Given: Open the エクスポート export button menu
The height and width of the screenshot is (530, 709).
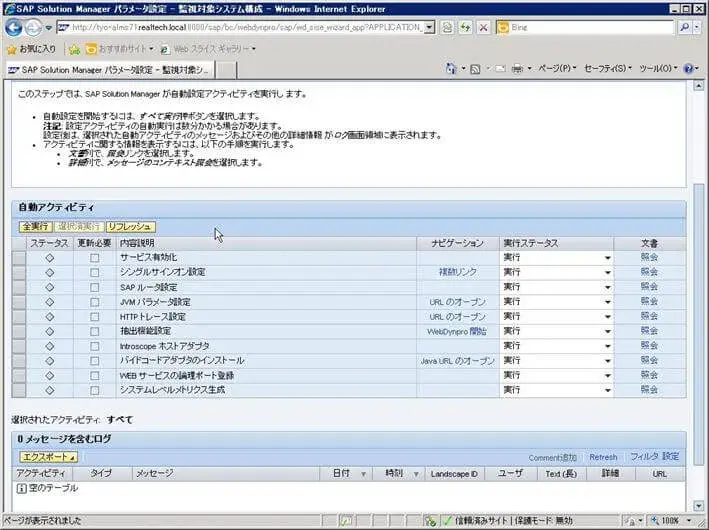Looking at the screenshot, I should tap(48, 457).
